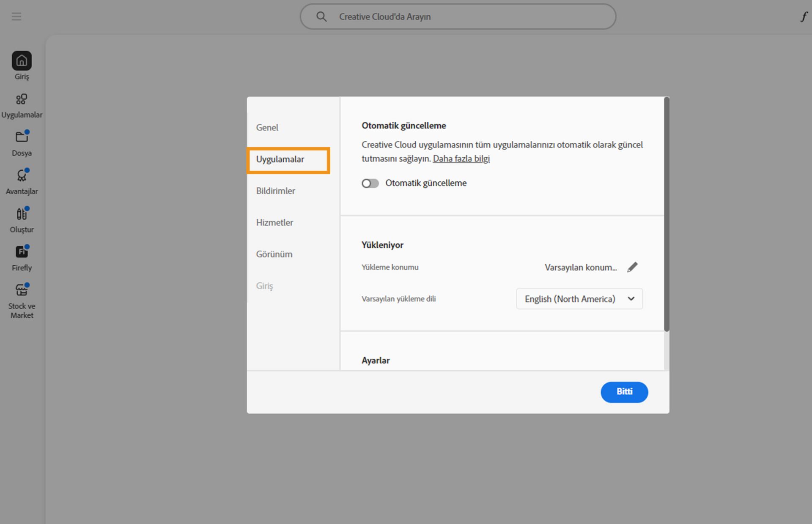The height and width of the screenshot is (524, 812).
Task: Click the chevron arrow in language dropdown
Action: pos(631,299)
